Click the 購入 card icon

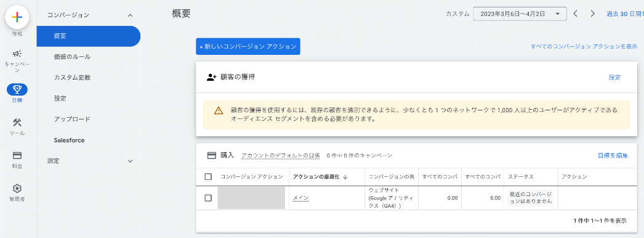[x=211, y=155]
